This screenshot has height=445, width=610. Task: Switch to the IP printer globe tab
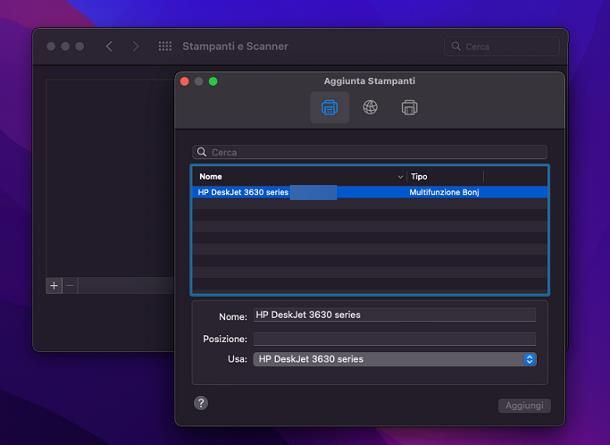(370, 107)
